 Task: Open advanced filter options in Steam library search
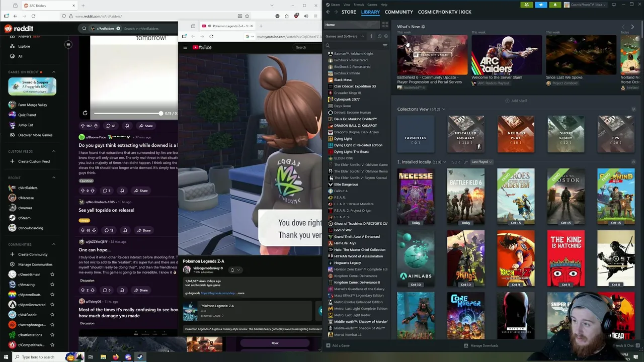(x=385, y=46)
